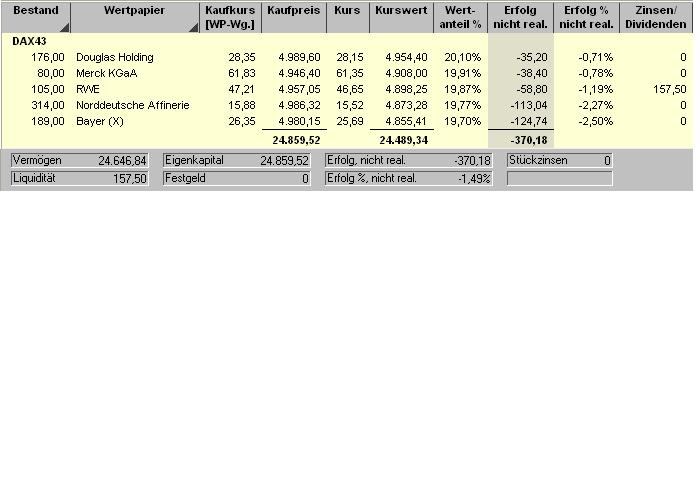Viewport: 700px width, 500px height.
Task: Click Kurs 15,52 for Norddeutsche Affinerie
Action: [x=350, y=105]
